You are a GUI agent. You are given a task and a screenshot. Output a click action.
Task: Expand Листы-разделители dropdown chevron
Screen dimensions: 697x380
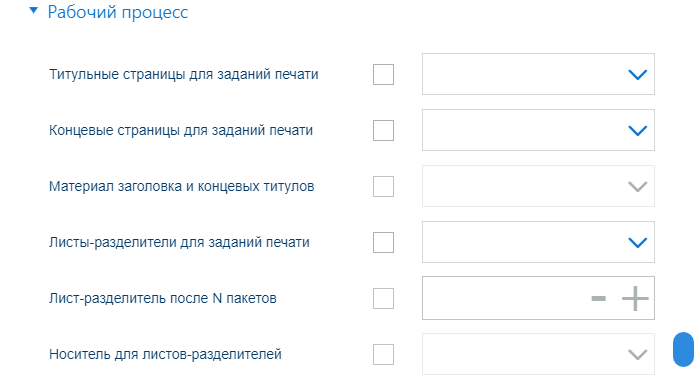[x=637, y=242]
